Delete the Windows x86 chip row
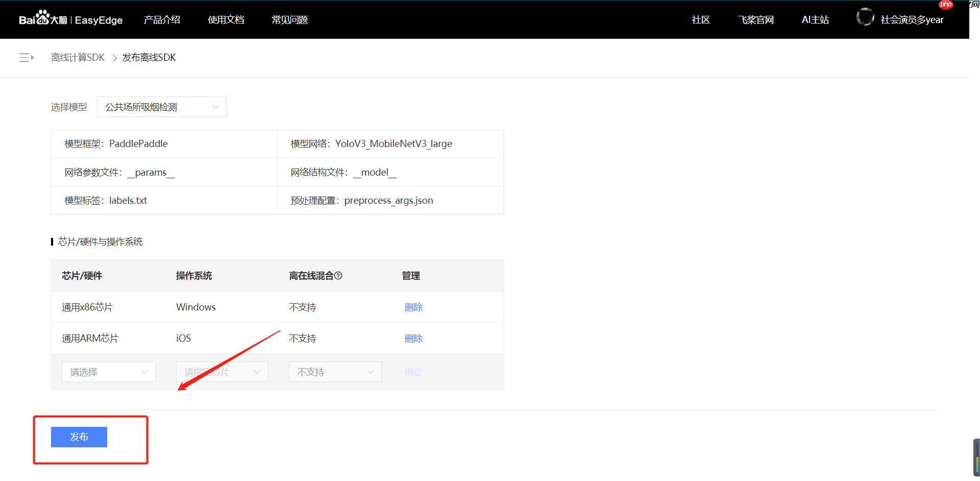This screenshot has height=481, width=980. (413, 307)
